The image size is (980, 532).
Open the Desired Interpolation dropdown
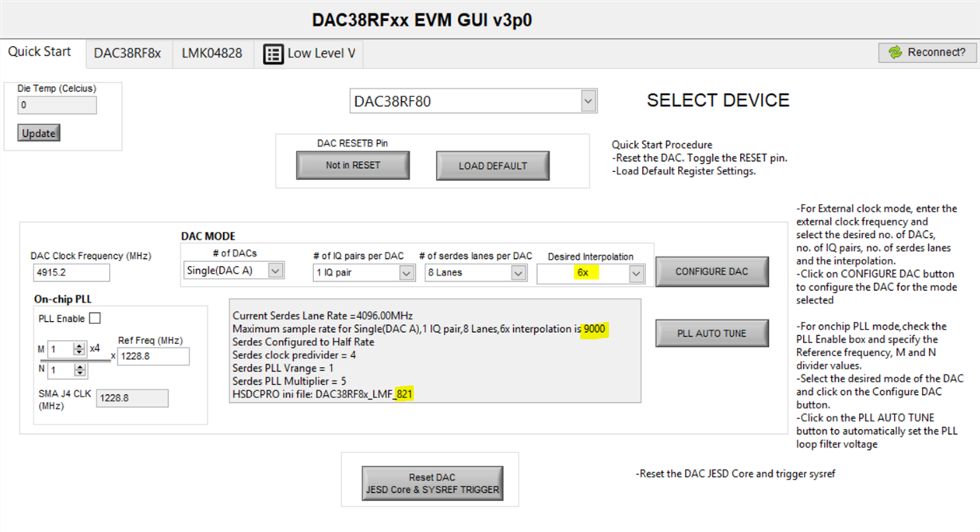(x=636, y=274)
